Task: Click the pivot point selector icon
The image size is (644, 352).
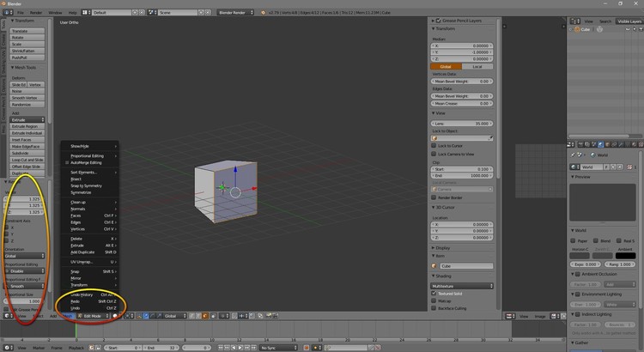Action: (128, 316)
